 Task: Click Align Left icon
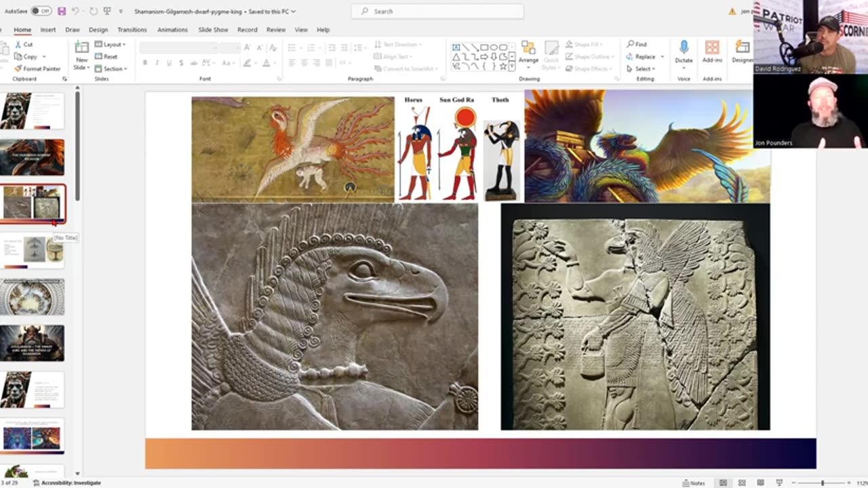(292, 62)
